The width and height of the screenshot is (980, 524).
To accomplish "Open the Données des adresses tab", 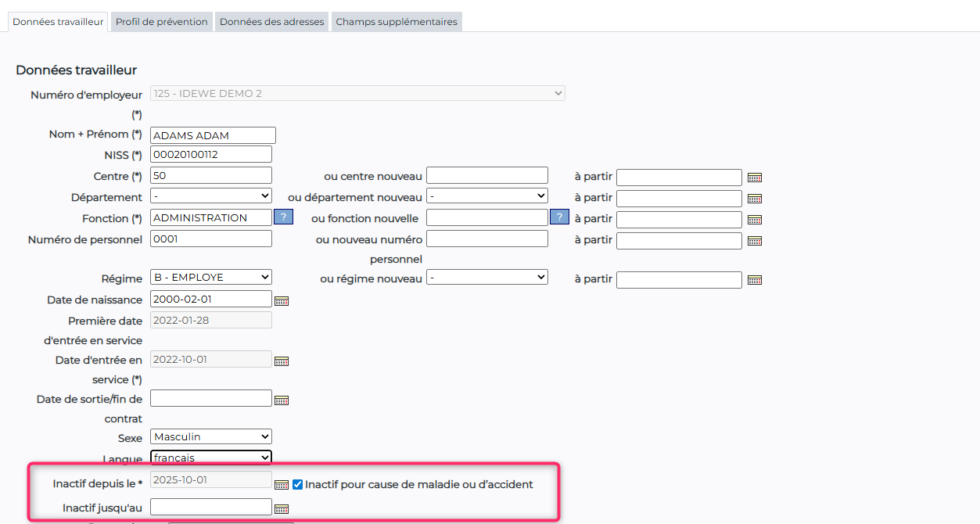I will pyautogui.click(x=271, y=22).
